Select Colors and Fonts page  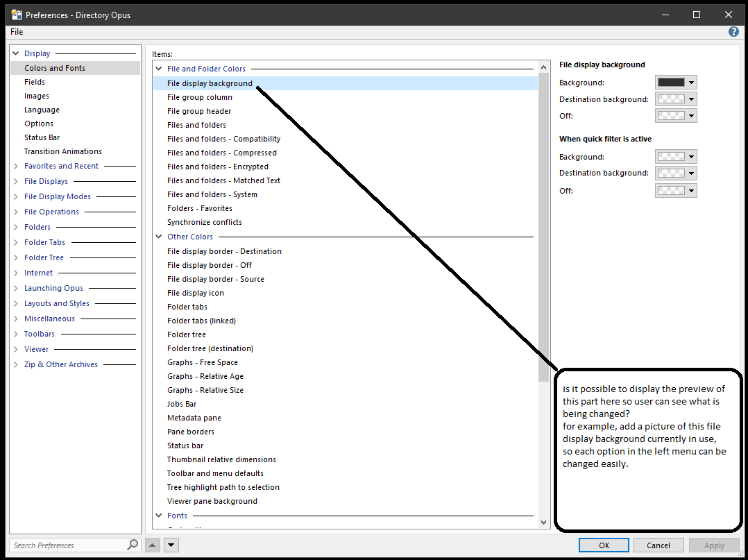[x=76, y=68]
